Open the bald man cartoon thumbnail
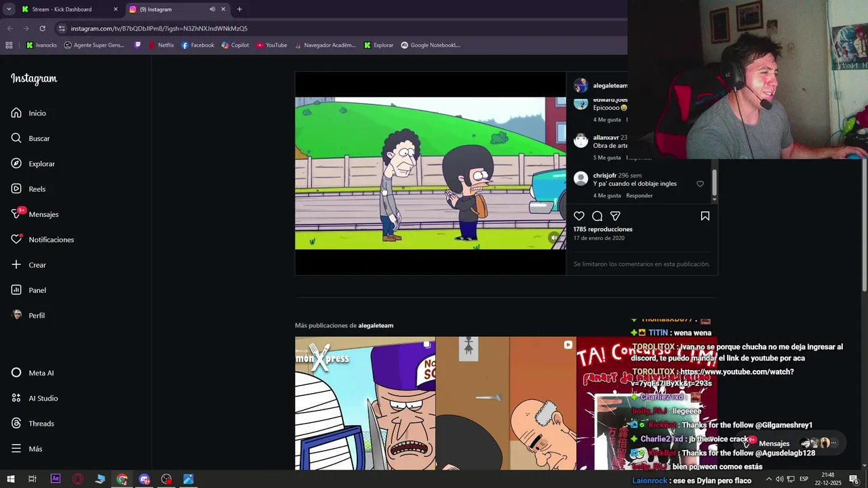868x488 pixels. 506,403
